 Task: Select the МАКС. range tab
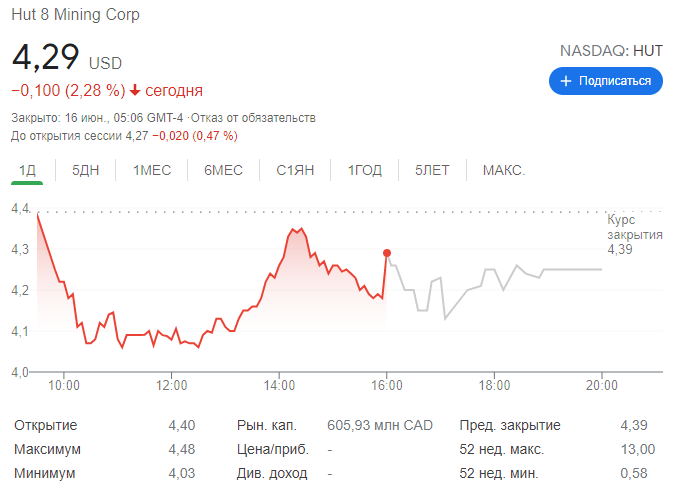tap(504, 170)
